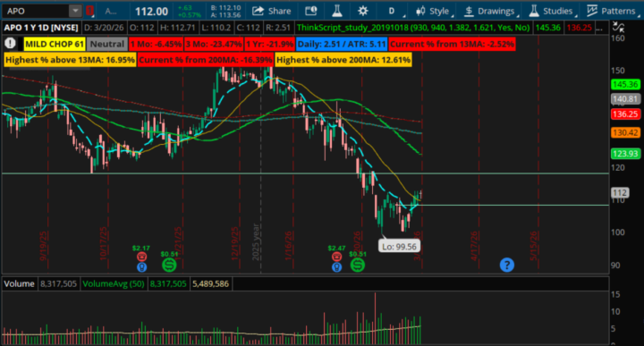
Task: Click the MILD CHOP 61 label
Action: tap(55, 44)
